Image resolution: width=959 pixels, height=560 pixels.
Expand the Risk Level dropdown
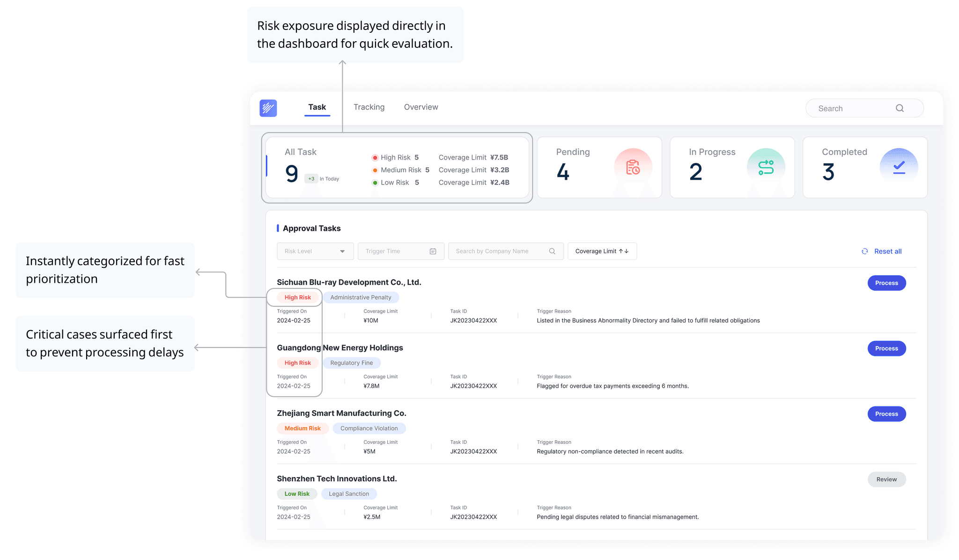click(315, 251)
